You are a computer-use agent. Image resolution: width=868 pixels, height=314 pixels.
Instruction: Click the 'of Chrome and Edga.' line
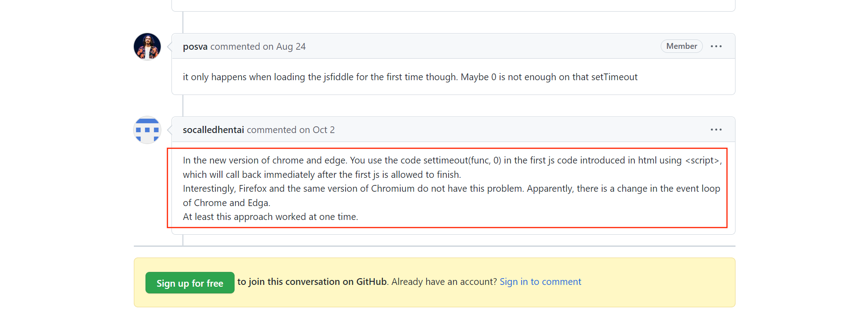pos(227,203)
